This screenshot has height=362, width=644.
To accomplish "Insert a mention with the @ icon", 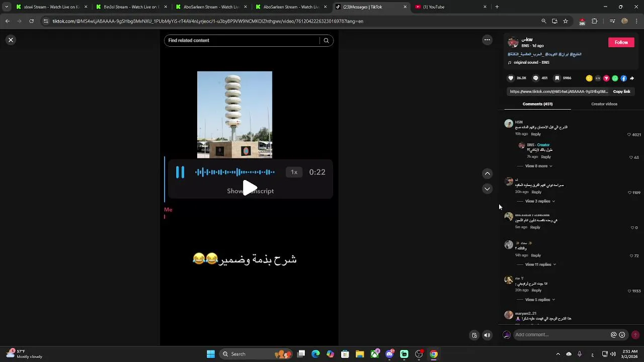I will 613,335.
